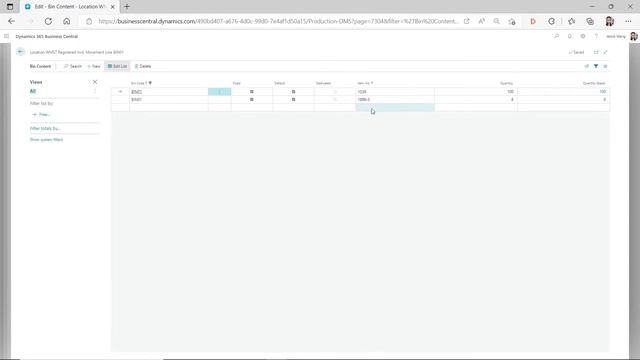
Task: Select second row Bin Code cell
Action: [x=169, y=100]
